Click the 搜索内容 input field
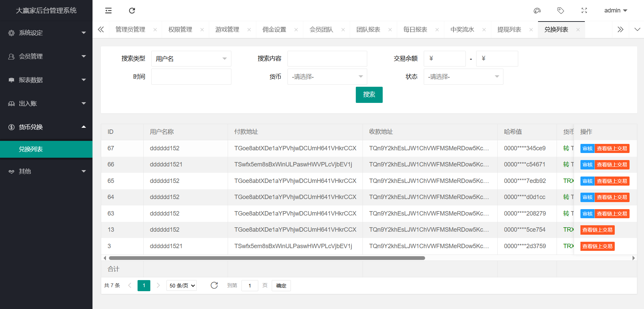The image size is (644, 309). [327, 59]
